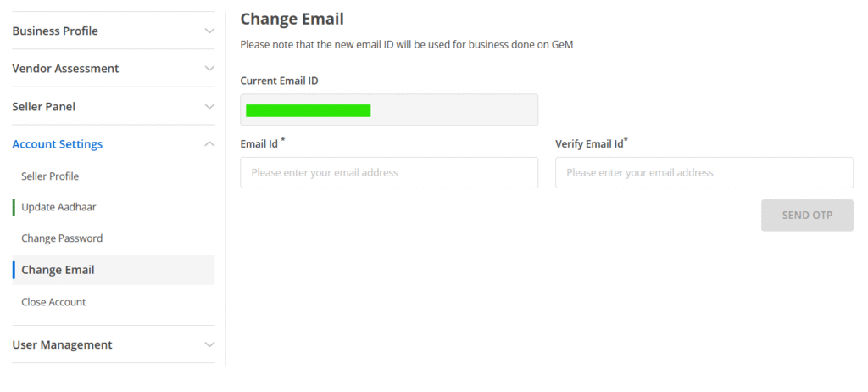
Task: Open the Close Account option
Action: point(53,302)
